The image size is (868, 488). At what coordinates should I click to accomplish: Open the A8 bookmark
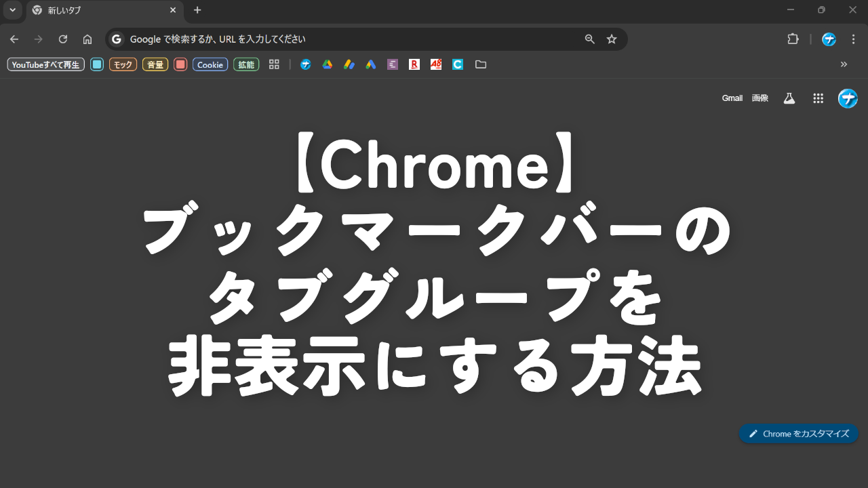pyautogui.click(x=436, y=64)
